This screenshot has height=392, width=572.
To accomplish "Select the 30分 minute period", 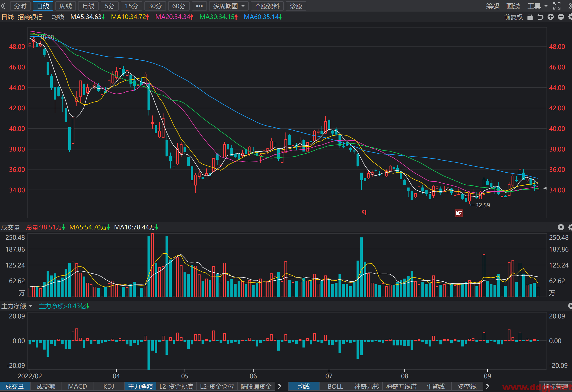I will pos(155,6).
